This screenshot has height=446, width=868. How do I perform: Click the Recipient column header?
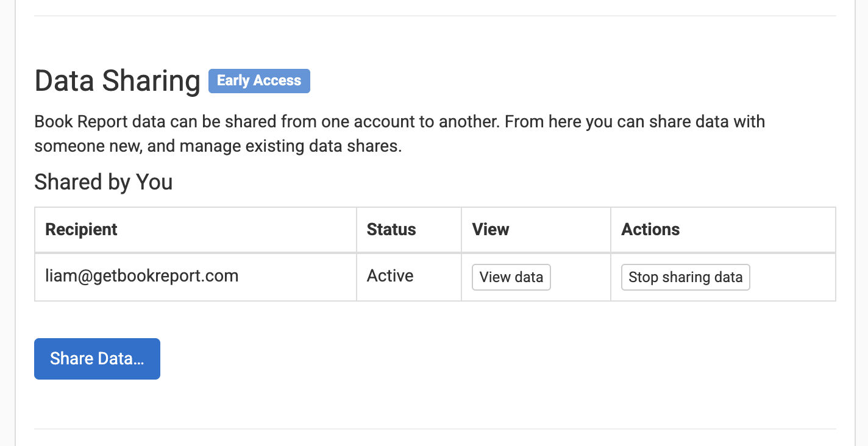click(x=196, y=230)
